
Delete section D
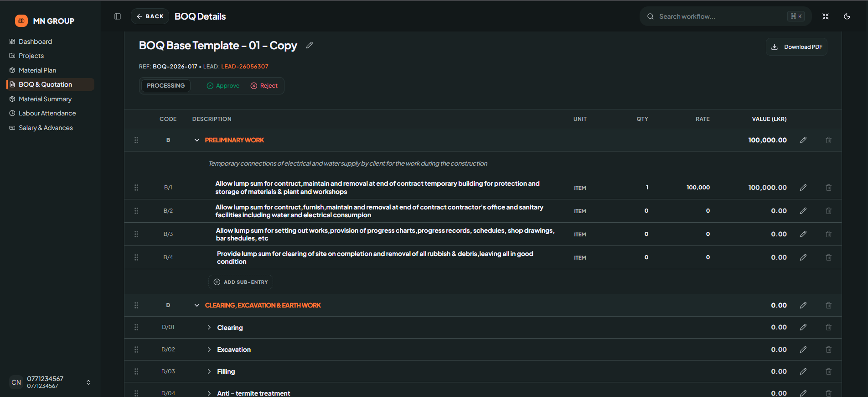point(829,305)
